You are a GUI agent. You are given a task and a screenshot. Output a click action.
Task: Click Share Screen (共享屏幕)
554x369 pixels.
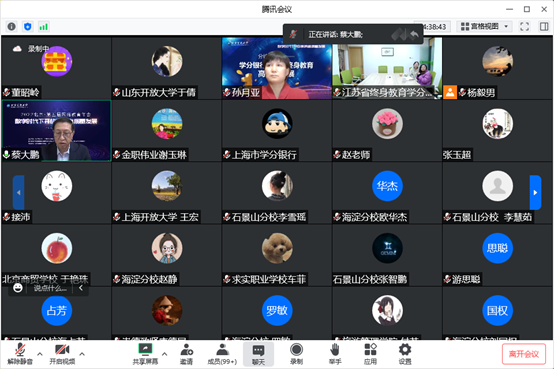pyautogui.click(x=145, y=354)
